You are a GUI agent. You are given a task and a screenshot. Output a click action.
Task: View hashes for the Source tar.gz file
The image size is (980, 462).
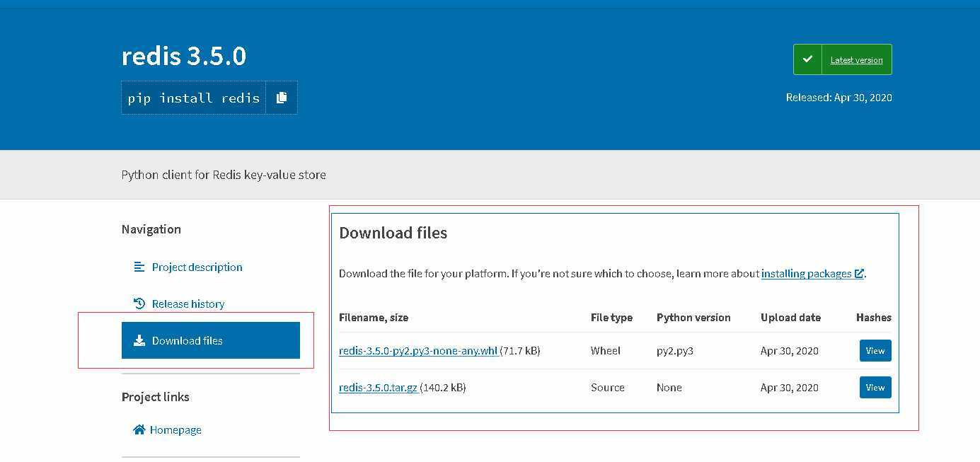(875, 388)
